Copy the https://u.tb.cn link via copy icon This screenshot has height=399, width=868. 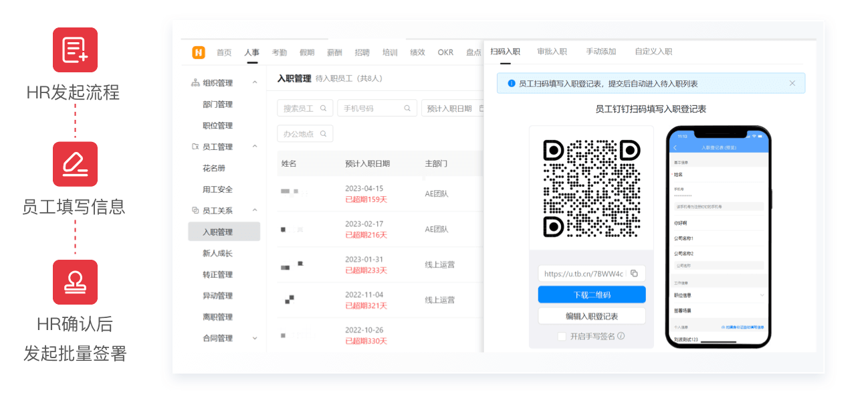[x=634, y=273]
